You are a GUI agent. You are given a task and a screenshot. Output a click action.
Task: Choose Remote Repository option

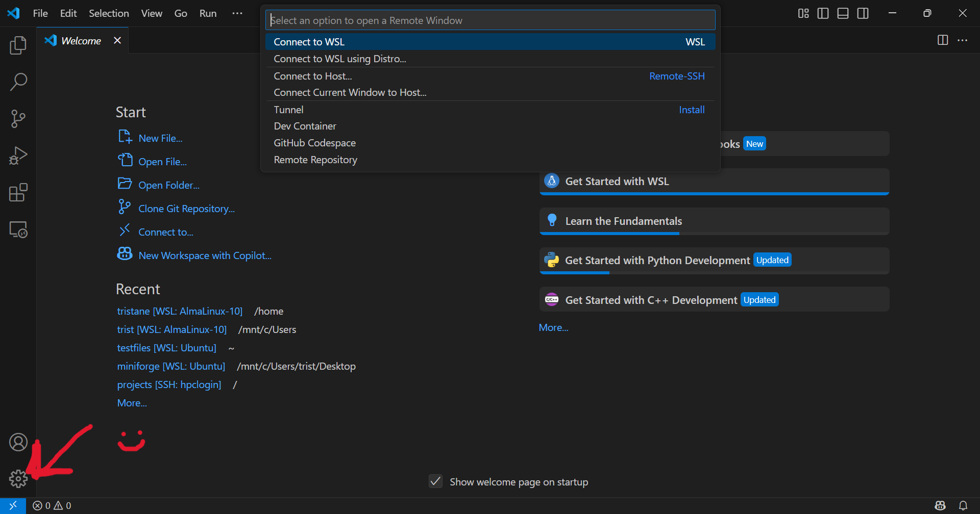coord(490,160)
